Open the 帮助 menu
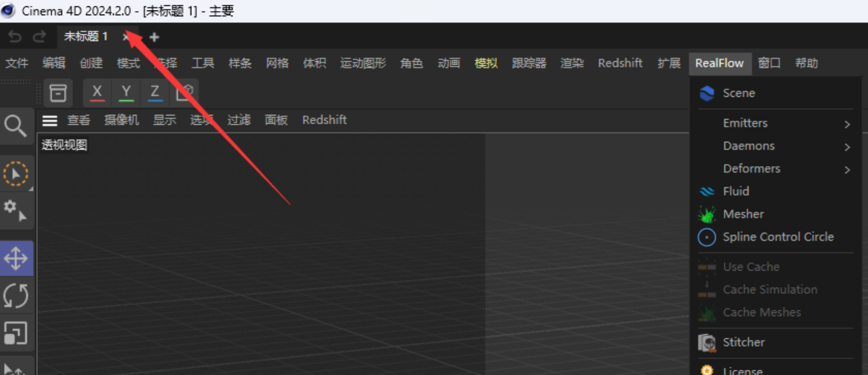 pyautogui.click(x=807, y=63)
